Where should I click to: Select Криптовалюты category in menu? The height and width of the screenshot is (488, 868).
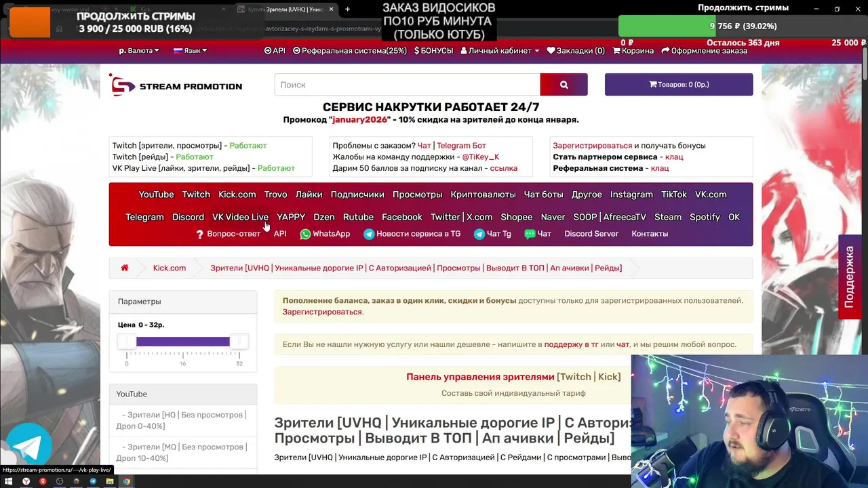pyautogui.click(x=483, y=195)
